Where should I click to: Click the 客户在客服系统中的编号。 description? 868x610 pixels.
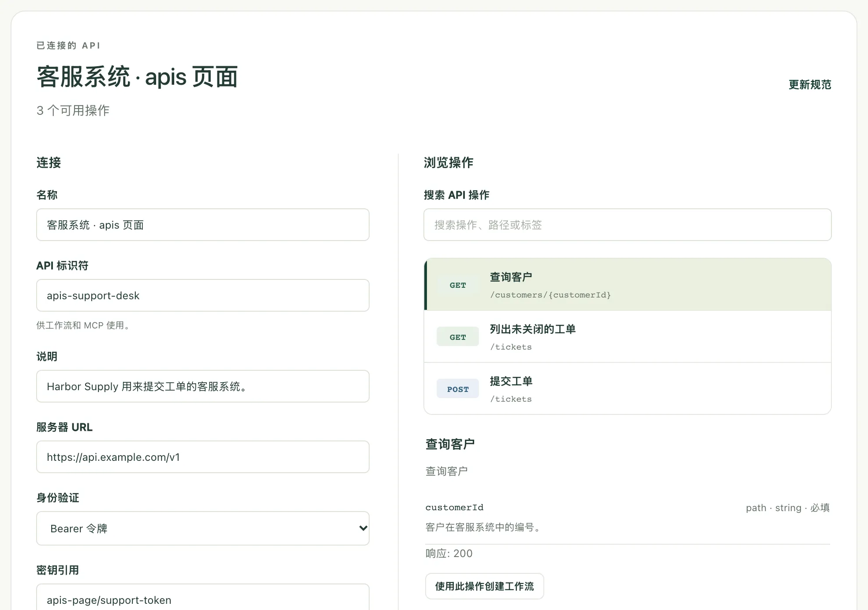[484, 527]
